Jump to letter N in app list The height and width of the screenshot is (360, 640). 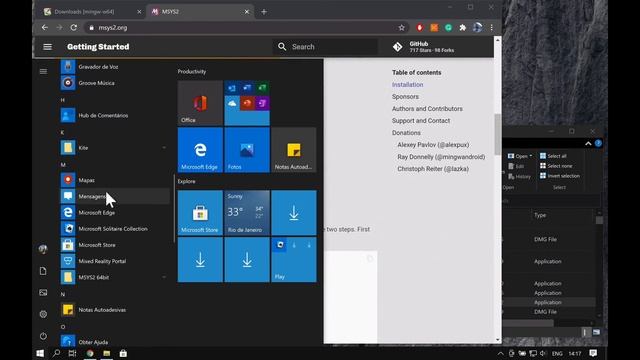(x=63, y=294)
